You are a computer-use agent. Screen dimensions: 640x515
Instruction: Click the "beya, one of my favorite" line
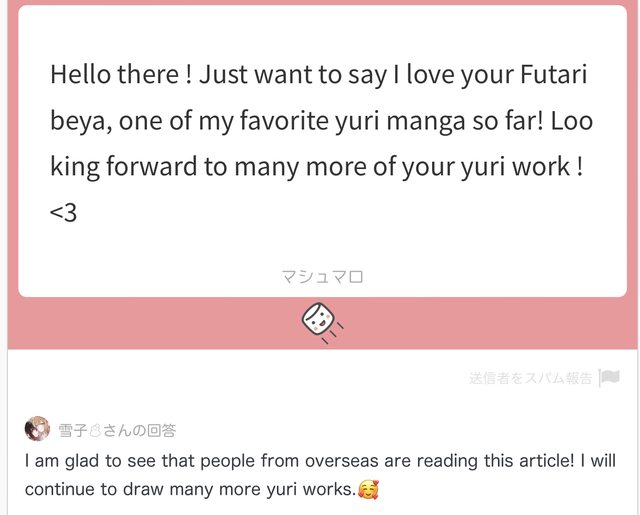321,121
